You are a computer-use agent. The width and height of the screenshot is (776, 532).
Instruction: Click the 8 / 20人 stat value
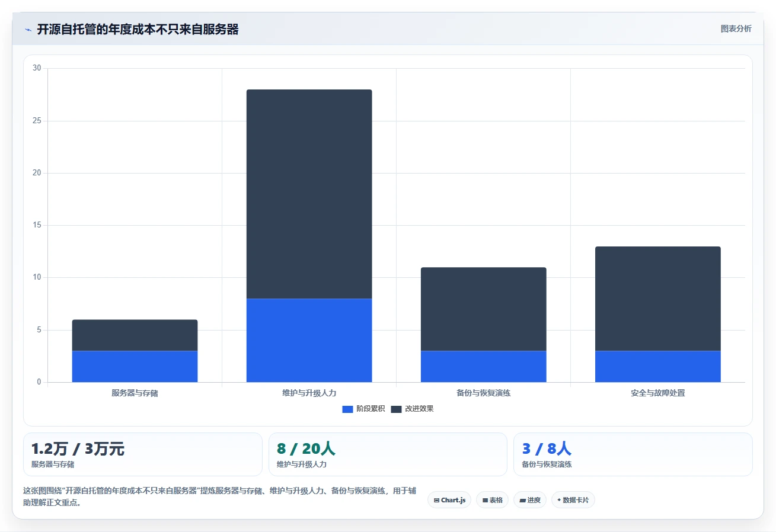(306, 448)
